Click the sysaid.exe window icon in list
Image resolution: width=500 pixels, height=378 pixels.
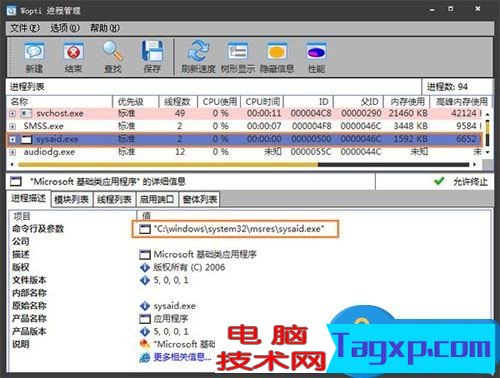click(x=26, y=139)
